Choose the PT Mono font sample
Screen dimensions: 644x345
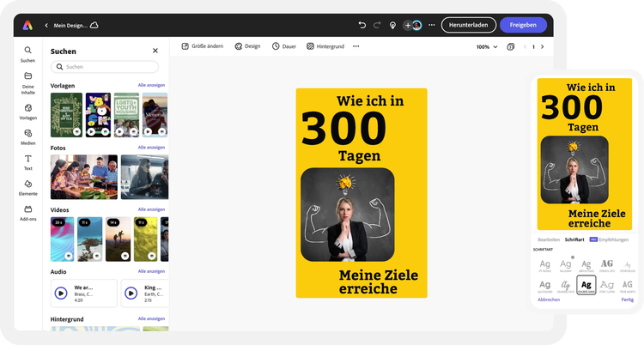click(x=545, y=266)
